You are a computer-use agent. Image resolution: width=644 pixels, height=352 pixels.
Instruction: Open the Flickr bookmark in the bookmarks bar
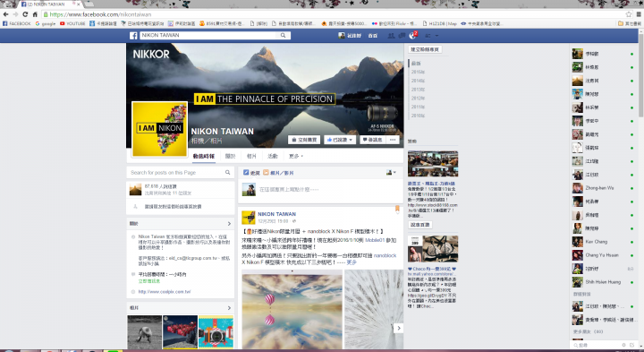click(394, 23)
